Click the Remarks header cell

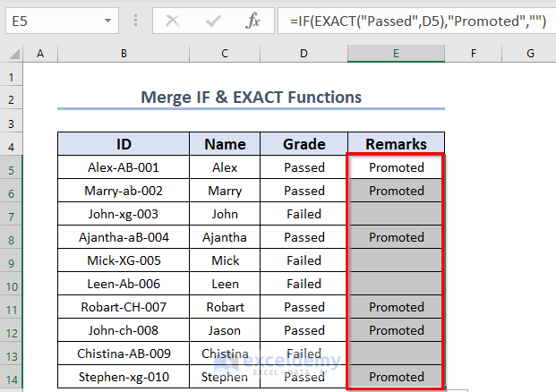pos(396,144)
